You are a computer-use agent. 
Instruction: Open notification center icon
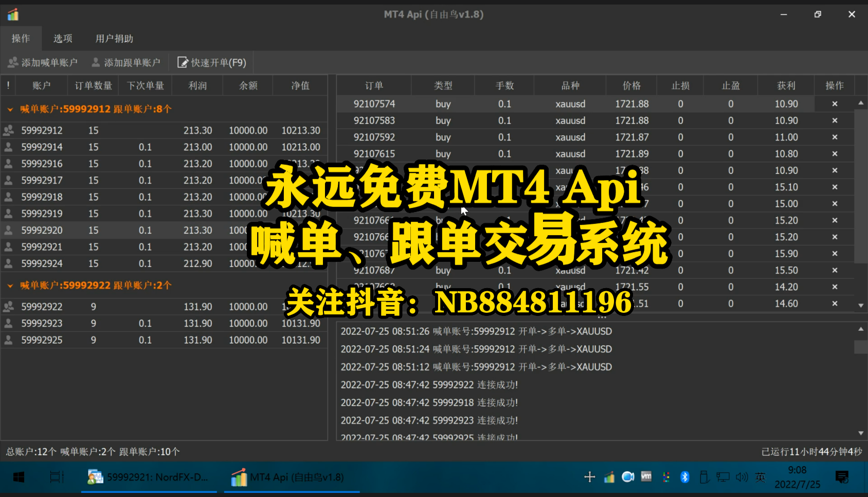point(842,477)
